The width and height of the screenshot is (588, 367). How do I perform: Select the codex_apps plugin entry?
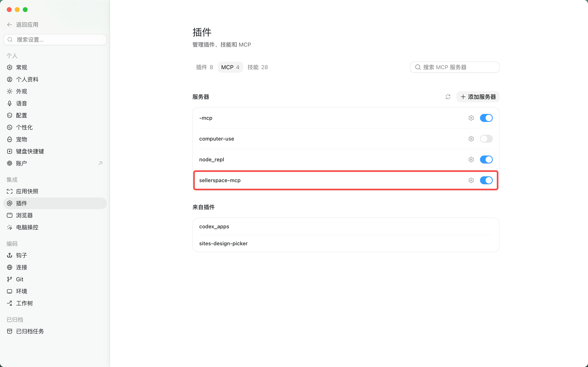pos(346,226)
